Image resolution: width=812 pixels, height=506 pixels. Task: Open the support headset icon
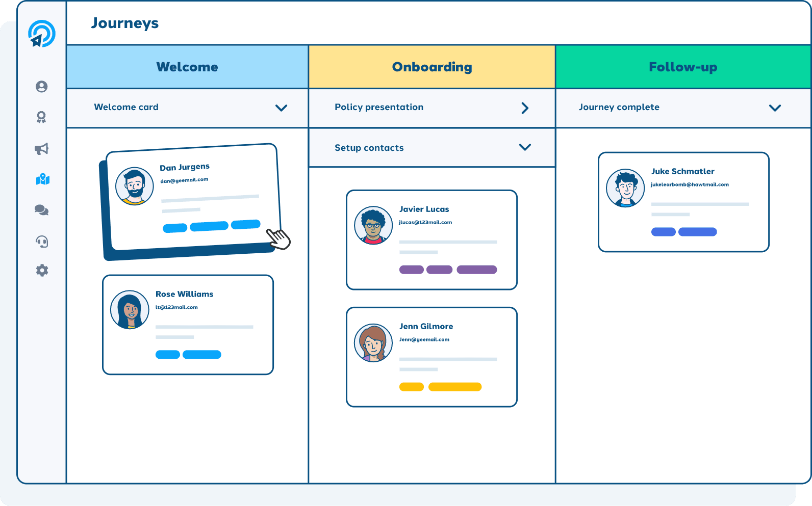(x=42, y=241)
